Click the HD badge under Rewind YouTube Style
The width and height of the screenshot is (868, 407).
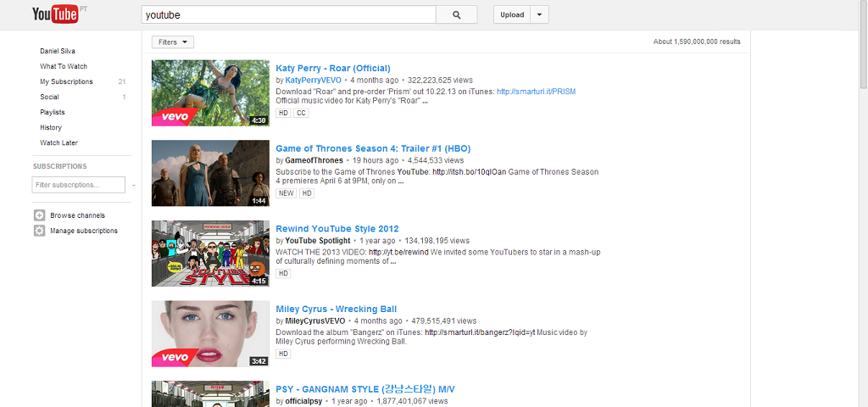click(x=283, y=274)
